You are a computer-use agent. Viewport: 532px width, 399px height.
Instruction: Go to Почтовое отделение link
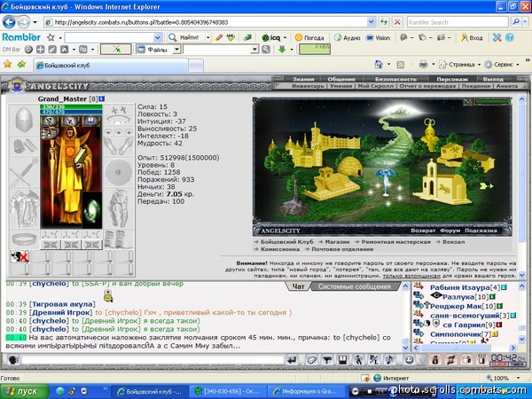(342, 249)
